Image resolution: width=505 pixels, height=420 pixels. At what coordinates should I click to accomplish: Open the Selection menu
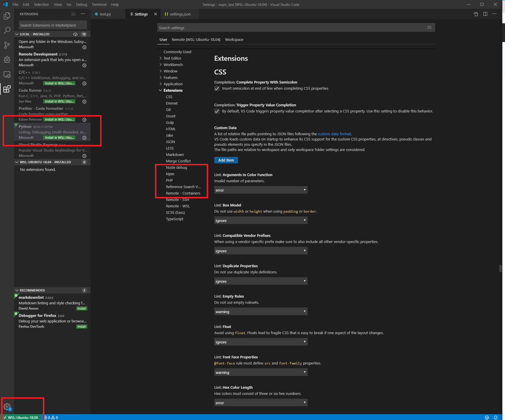click(x=41, y=4)
